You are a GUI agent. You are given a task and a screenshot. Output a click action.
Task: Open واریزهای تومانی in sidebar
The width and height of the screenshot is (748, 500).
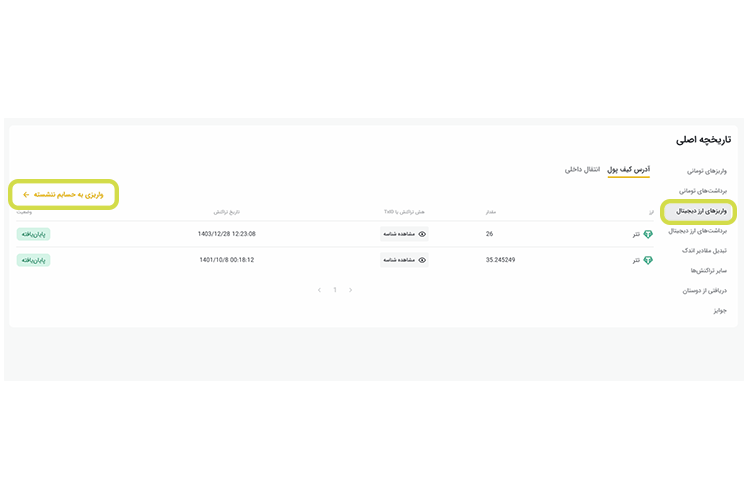706,171
